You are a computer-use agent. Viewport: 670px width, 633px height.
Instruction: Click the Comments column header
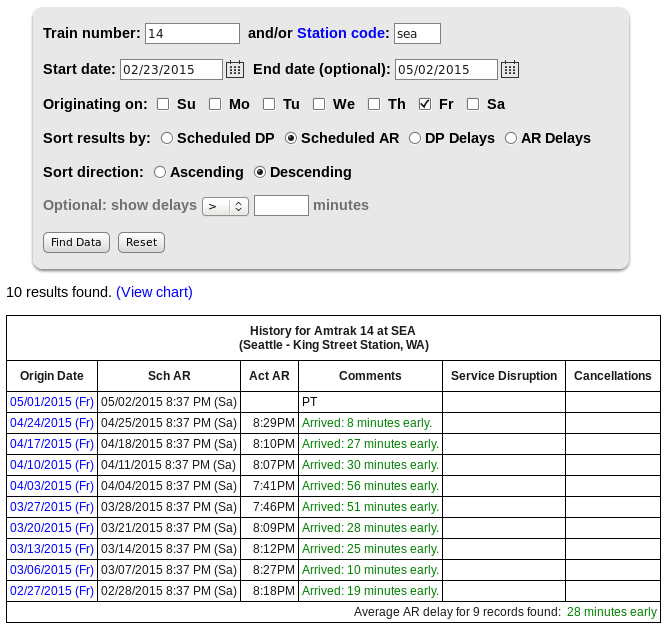pos(370,376)
